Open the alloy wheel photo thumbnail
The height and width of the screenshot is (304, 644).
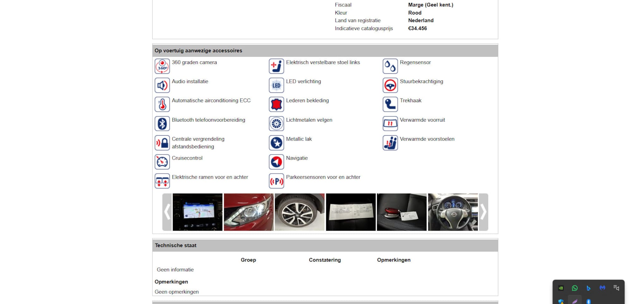click(x=299, y=212)
